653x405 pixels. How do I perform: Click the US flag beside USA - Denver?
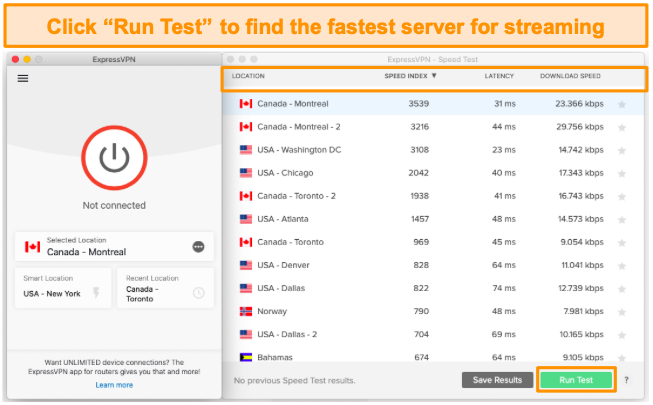[x=246, y=265]
